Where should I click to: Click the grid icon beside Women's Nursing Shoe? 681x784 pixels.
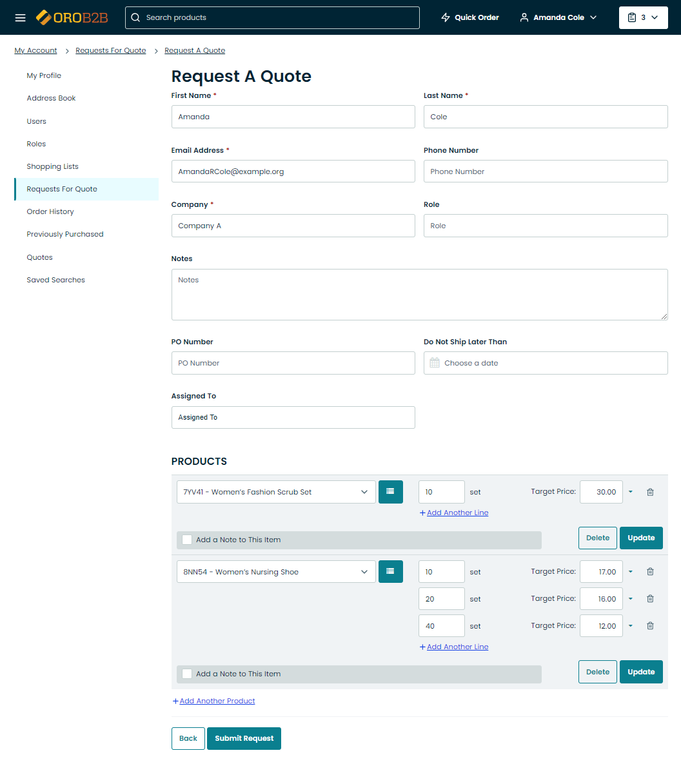click(390, 572)
